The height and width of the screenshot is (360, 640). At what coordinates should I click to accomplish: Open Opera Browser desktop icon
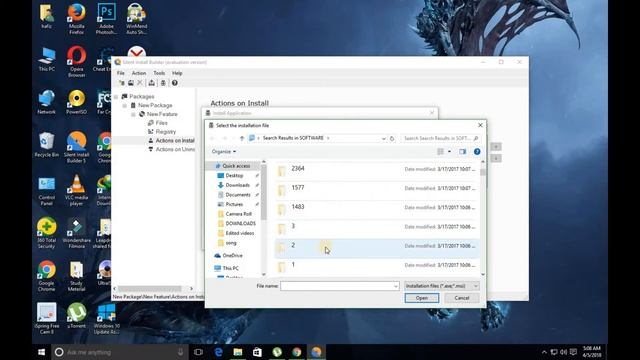[x=76, y=62]
